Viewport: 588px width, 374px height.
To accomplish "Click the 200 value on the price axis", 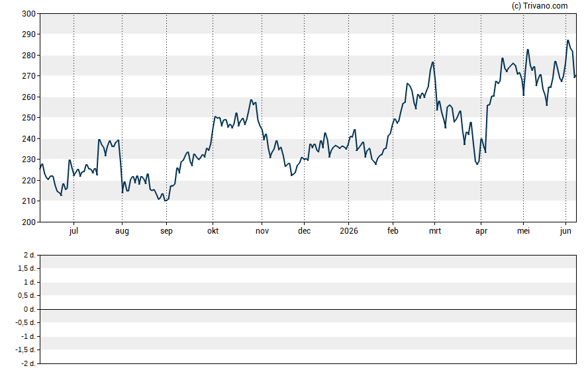I will pyautogui.click(x=29, y=222).
